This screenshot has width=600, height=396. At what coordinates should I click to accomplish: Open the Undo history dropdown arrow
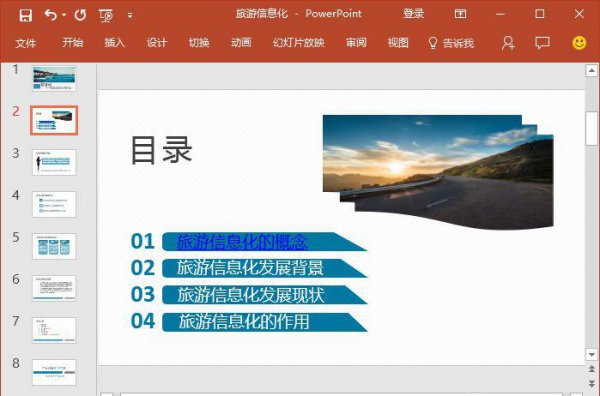(x=64, y=15)
